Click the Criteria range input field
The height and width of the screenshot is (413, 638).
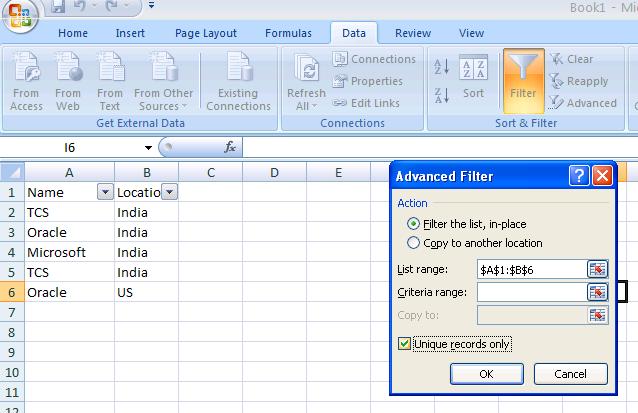pos(532,292)
